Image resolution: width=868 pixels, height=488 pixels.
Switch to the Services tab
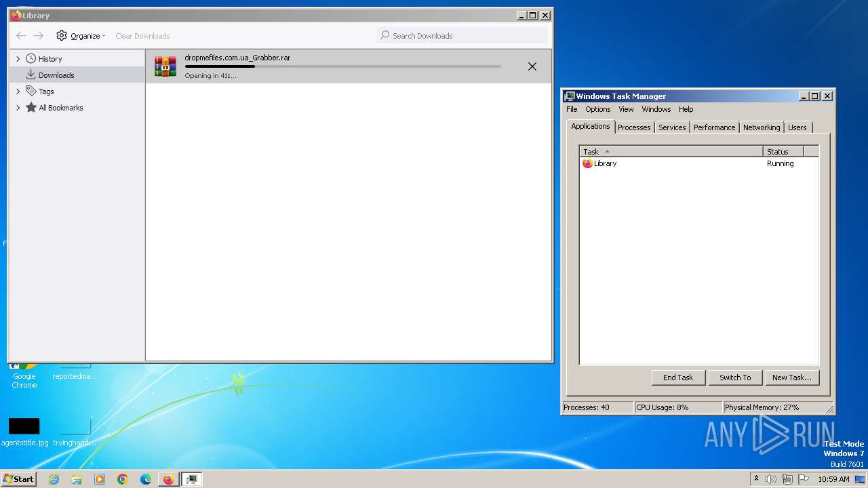click(x=672, y=127)
